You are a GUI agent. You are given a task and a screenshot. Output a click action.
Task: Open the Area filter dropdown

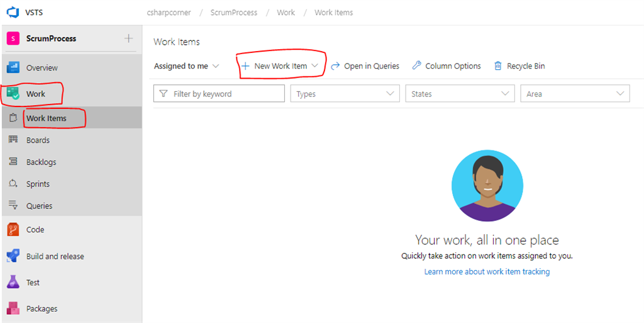click(x=575, y=94)
